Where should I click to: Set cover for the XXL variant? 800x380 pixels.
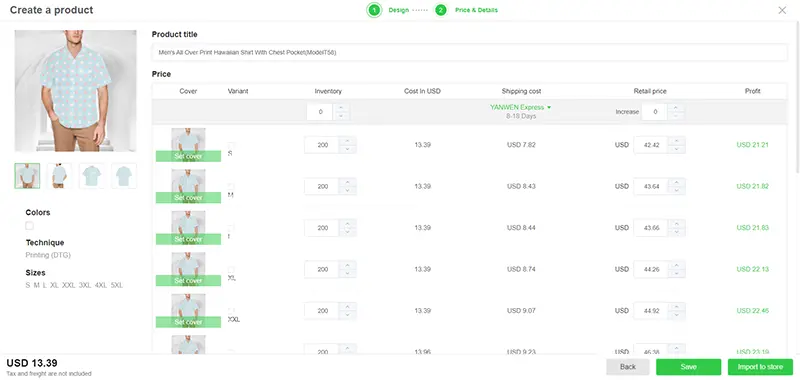[188, 322]
